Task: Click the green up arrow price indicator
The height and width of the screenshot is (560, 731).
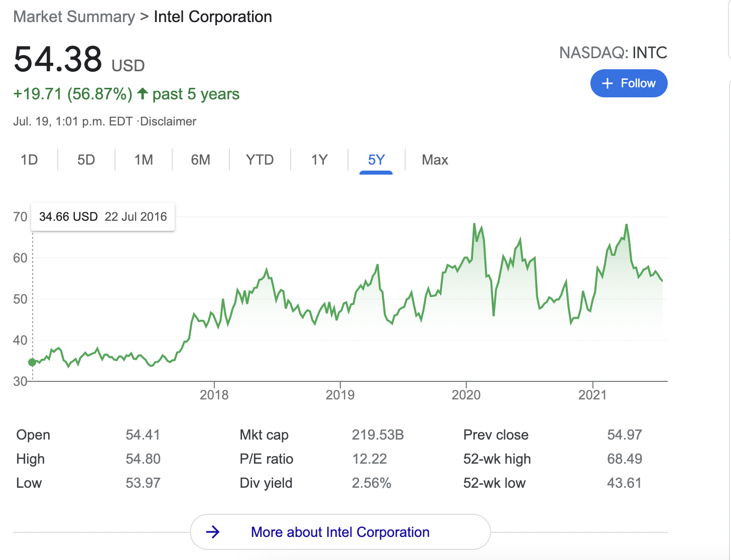Action: click(x=143, y=93)
